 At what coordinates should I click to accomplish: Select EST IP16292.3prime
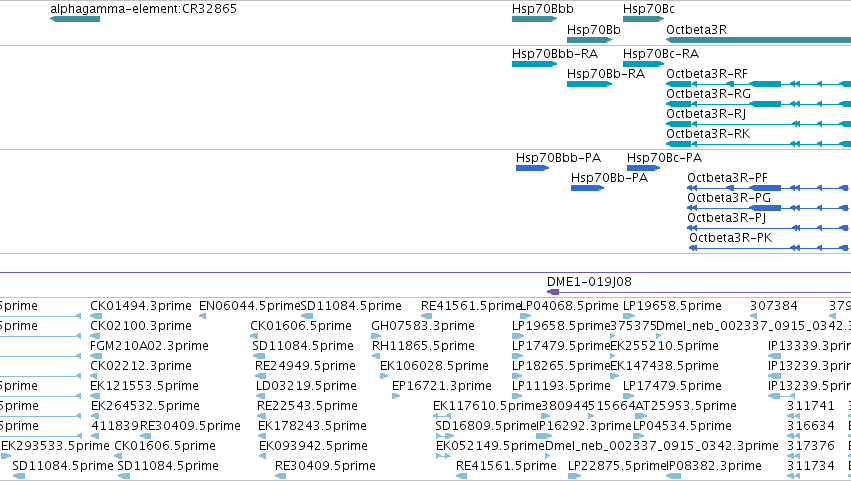(x=542, y=436)
